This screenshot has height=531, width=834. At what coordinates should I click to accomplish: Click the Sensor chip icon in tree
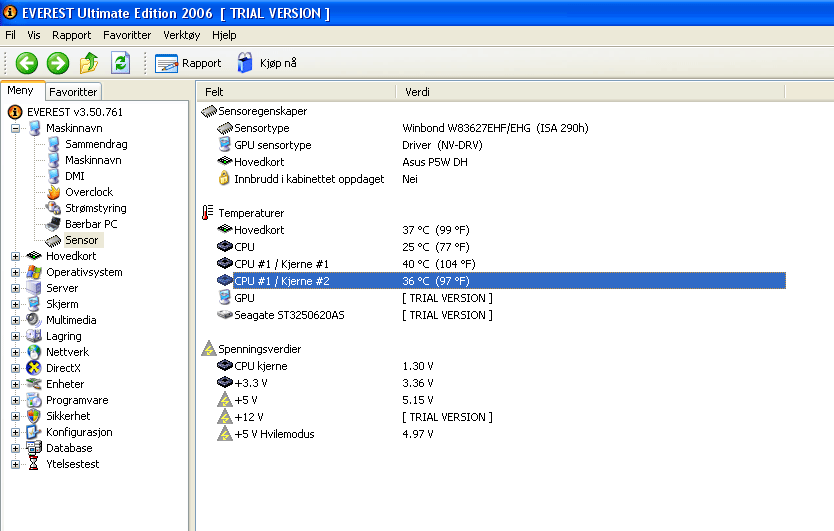click(x=53, y=240)
